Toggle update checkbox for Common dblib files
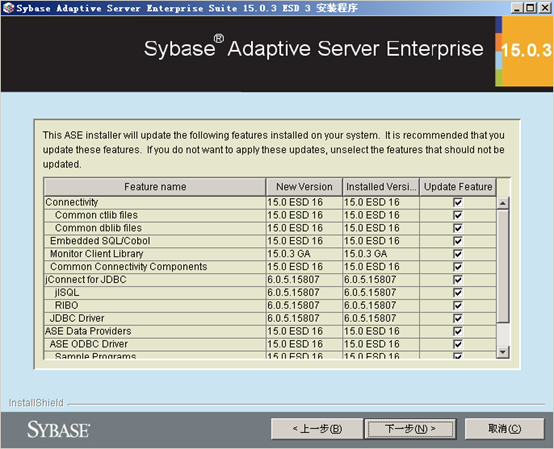The width and height of the screenshot is (554, 449). (458, 228)
